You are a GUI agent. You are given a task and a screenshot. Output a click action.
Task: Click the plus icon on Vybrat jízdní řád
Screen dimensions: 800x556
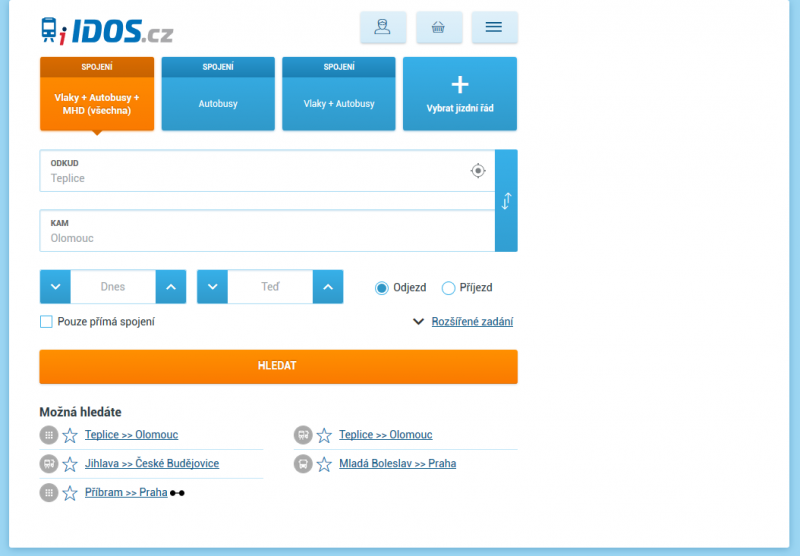[460, 85]
